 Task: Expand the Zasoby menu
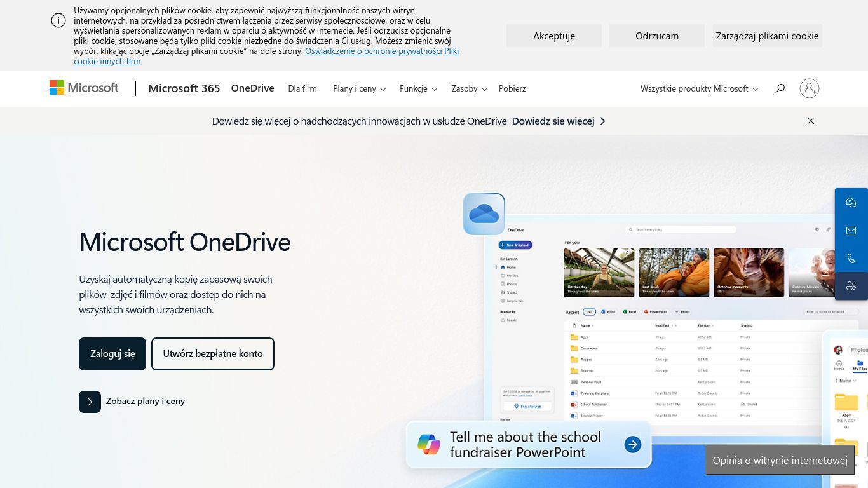pos(469,88)
